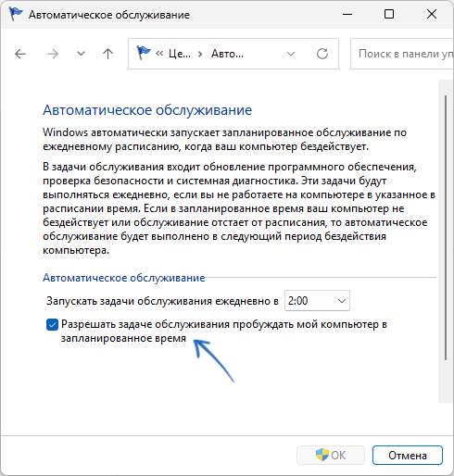The image size is (454, 476).
Task: Open recent locations chevron next to forward arrow
Action: click(81, 54)
